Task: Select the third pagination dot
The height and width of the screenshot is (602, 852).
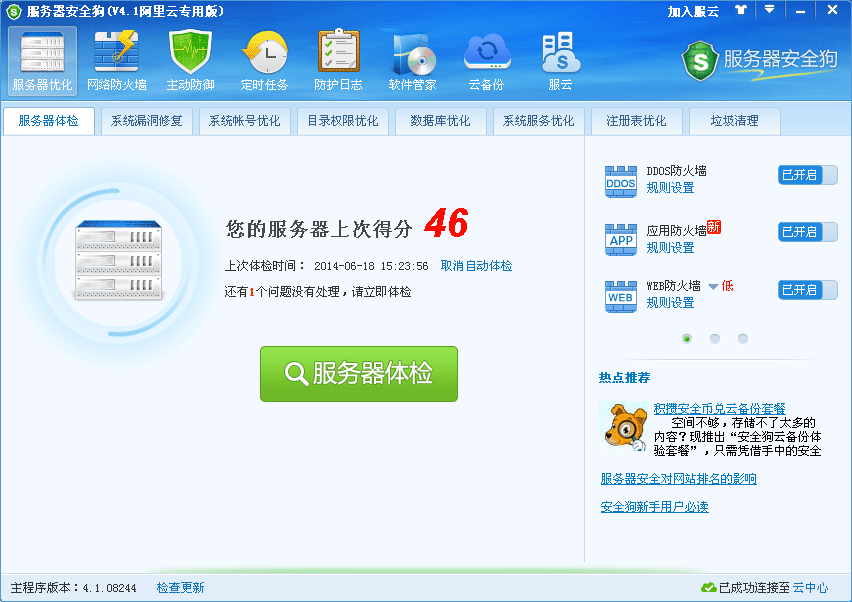Action: [743, 338]
